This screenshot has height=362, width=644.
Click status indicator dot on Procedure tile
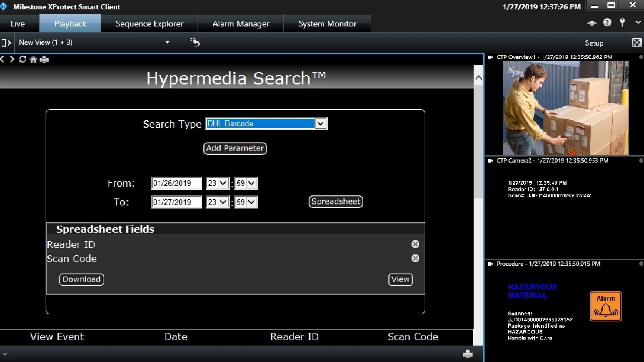click(641, 264)
